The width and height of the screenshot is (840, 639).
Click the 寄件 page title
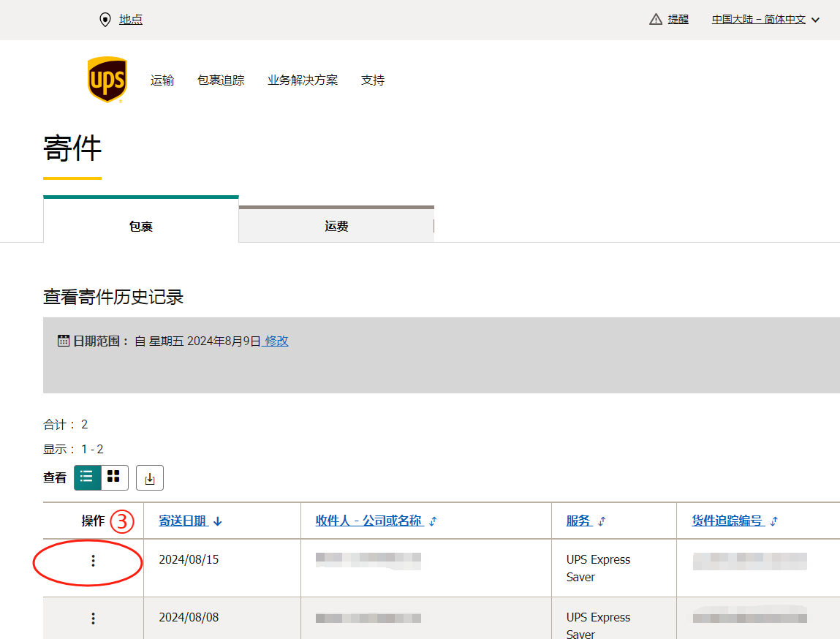[72, 148]
